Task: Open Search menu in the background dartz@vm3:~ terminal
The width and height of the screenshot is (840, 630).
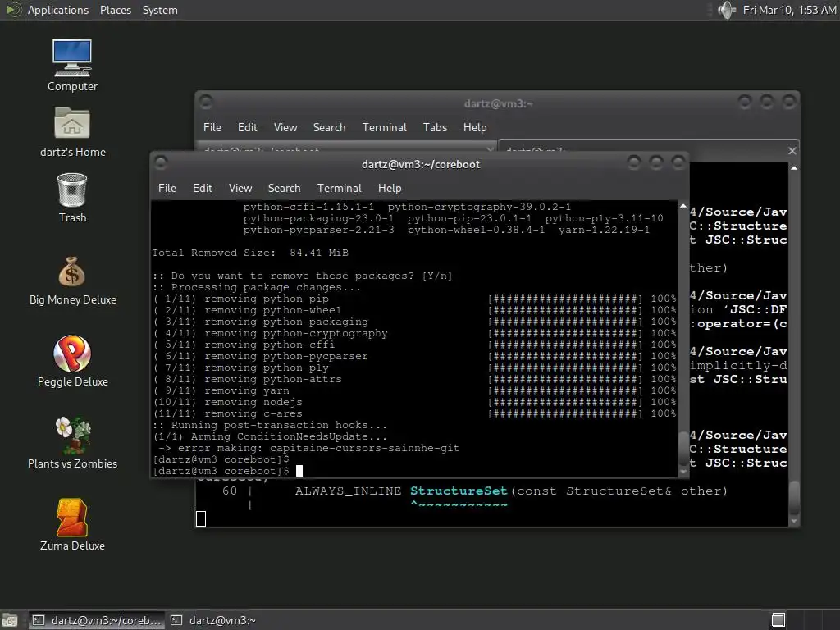Action: [329, 127]
